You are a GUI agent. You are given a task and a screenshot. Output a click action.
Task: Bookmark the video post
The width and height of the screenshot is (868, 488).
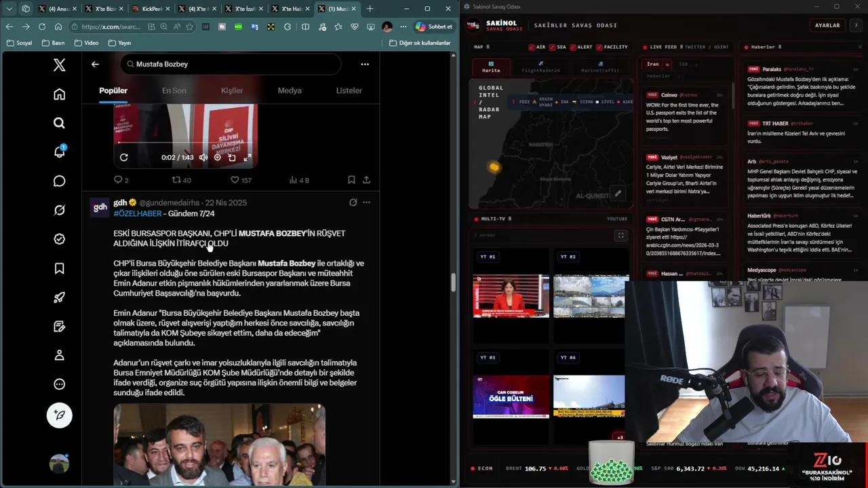[351, 180]
